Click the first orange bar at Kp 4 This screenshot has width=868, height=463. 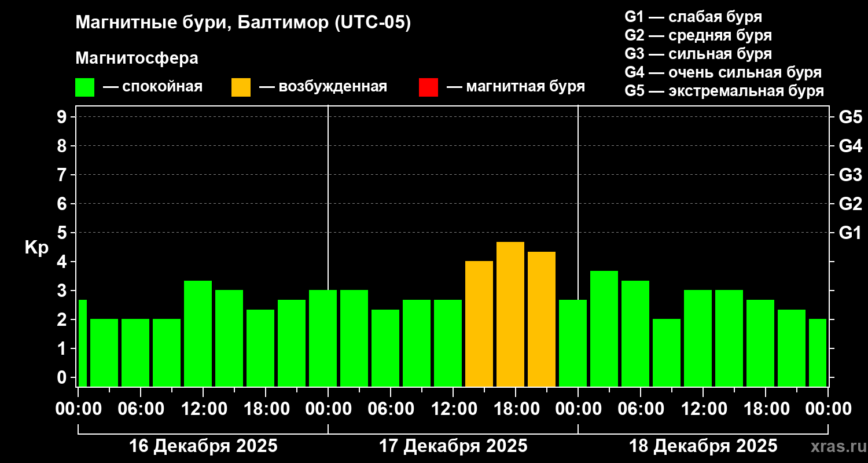pyautogui.click(x=479, y=324)
